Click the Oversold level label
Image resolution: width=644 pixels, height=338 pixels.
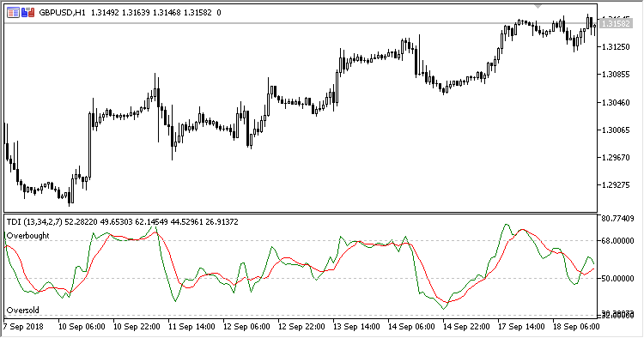pos(23,310)
